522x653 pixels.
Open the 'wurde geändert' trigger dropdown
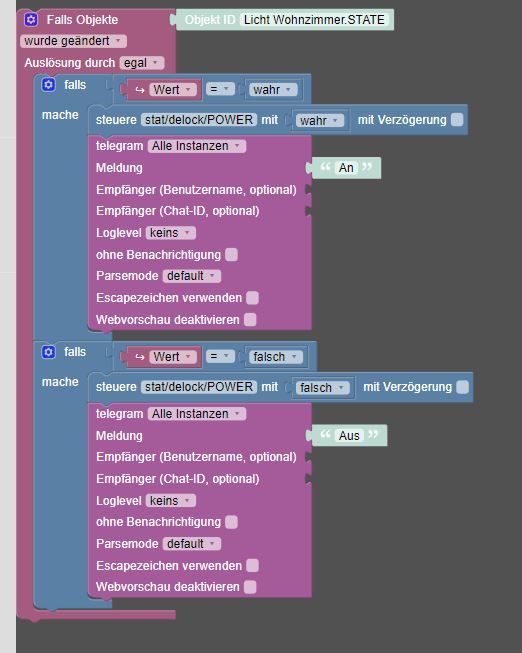(73, 41)
